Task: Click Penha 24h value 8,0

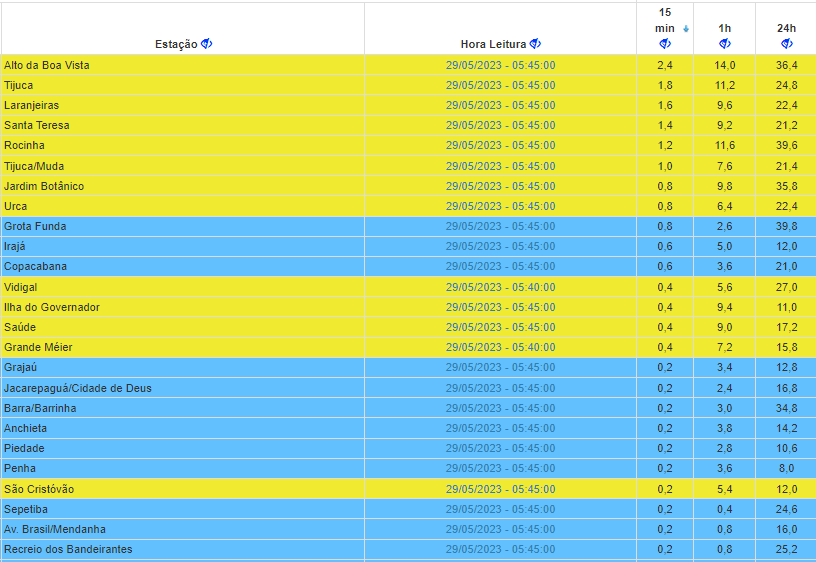Action: [x=787, y=468]
